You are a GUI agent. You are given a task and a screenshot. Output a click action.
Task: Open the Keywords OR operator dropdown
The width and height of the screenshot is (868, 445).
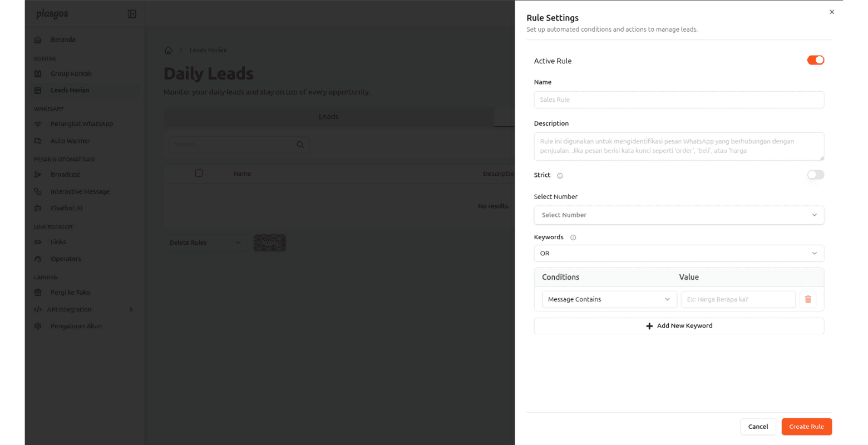(x=678, y=254)
